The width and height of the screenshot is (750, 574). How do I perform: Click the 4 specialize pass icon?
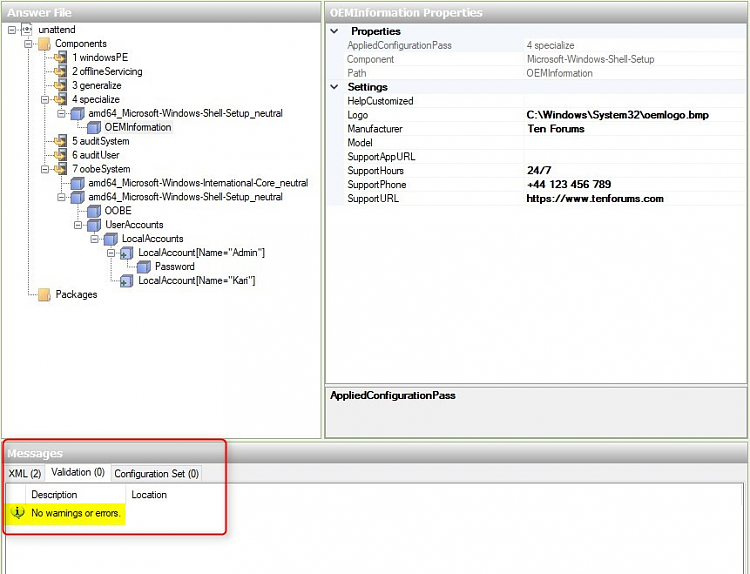pos(61,99)
